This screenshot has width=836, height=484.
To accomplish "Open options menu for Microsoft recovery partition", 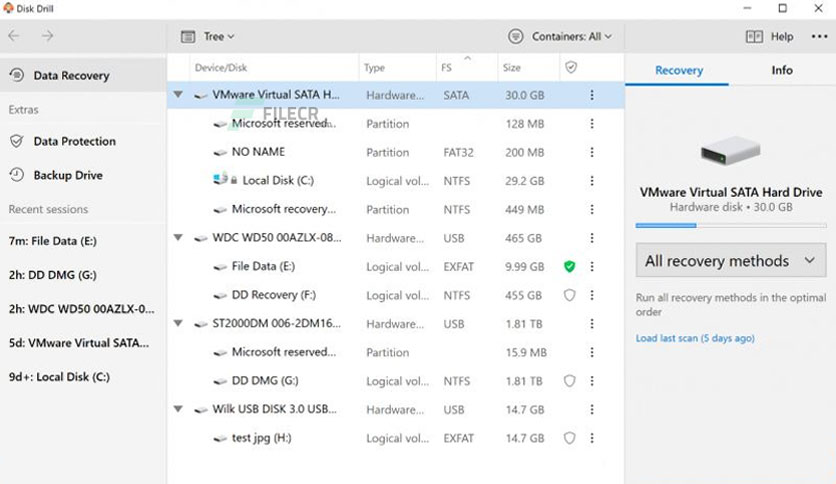I will click(x=592, y=209).
